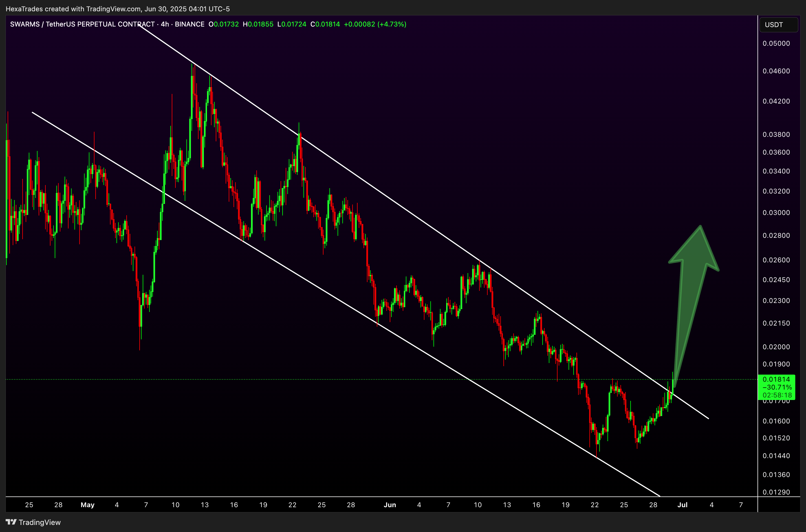This screenshot has width=806, height=532.
Task: Click the low value L0.01724
Action: pos(292,24)
